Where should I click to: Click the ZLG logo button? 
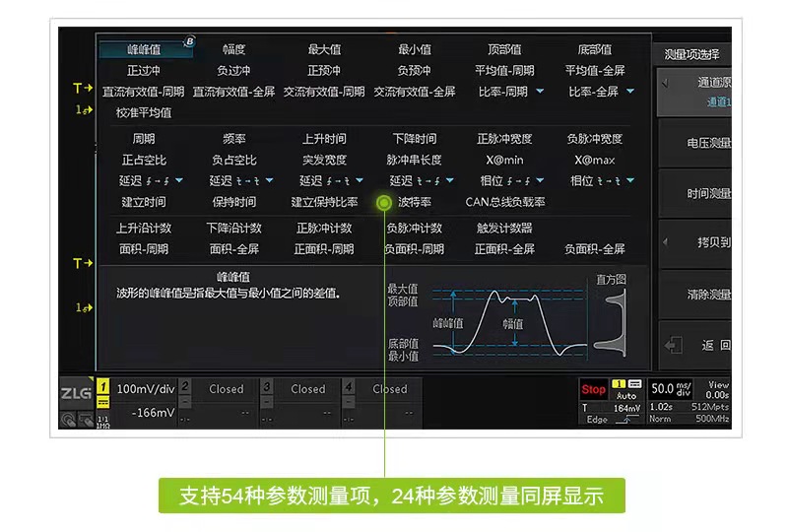76,393
